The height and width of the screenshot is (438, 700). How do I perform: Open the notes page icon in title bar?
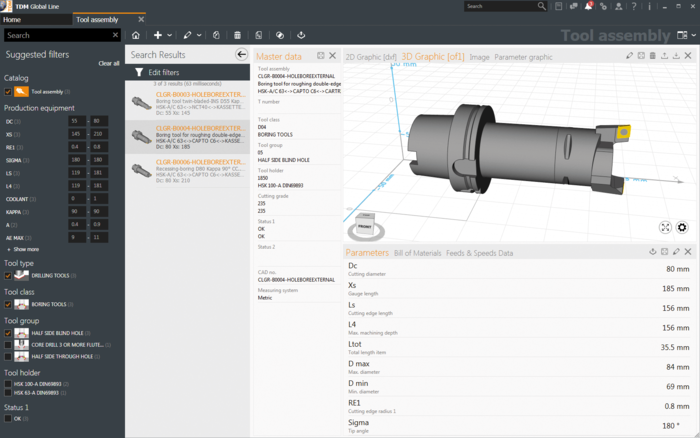559,6
